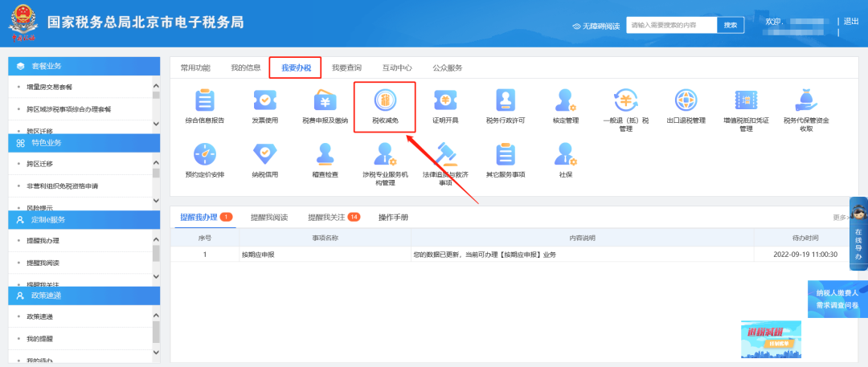This screenshot has height=367, width=868.
Task: Open 增值税抵扣凭证管理 icon
Action: [746, 100]
